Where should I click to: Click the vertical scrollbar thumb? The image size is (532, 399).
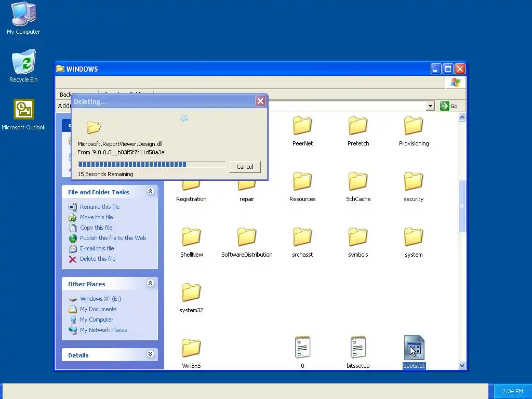(x=462, y=206)
